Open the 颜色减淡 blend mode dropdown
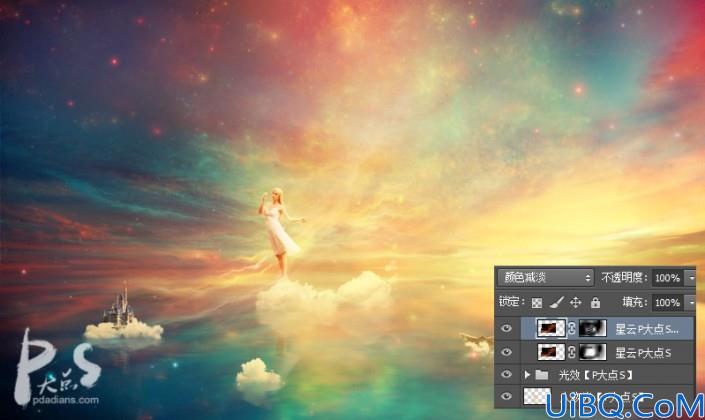Image resolution: width=705 pixels, height=420 pixels. [545, 278]
